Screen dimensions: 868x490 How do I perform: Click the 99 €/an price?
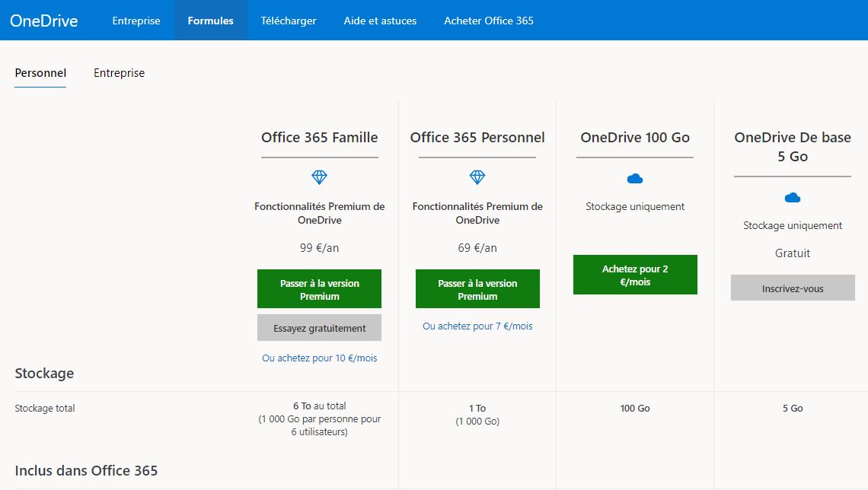tap(320, 248)
